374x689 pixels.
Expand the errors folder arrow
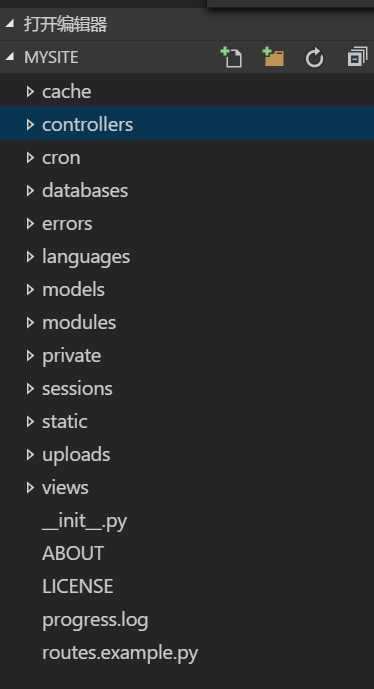pyautogui.click(x=30, y=223)
